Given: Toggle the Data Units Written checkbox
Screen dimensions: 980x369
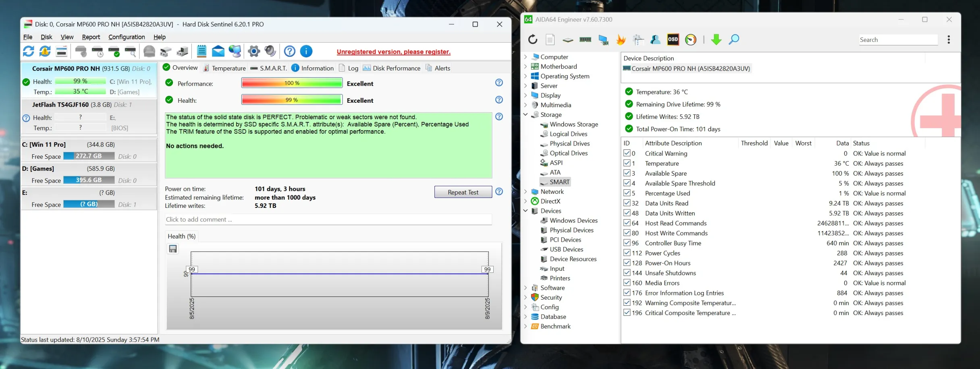Looking at the screenshot, I should tap(627, 213).
